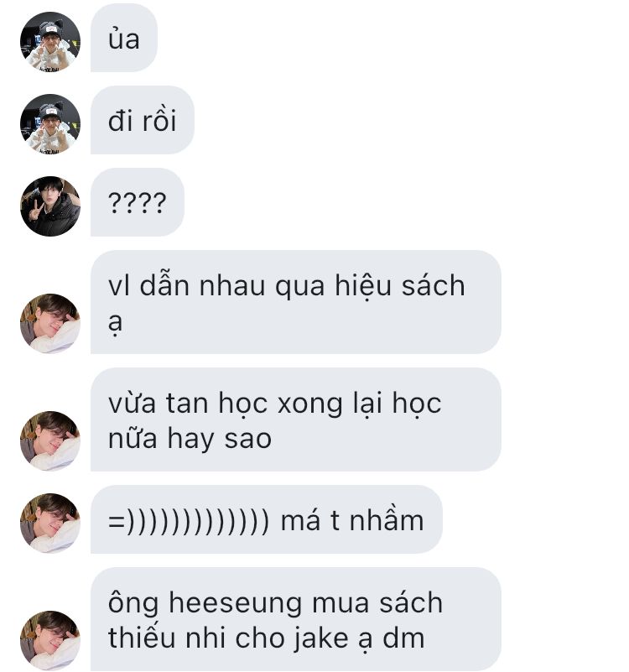The image size is (629, 672).
Task: Click the word "jake" in the last message
Action: tap(321, 640)
